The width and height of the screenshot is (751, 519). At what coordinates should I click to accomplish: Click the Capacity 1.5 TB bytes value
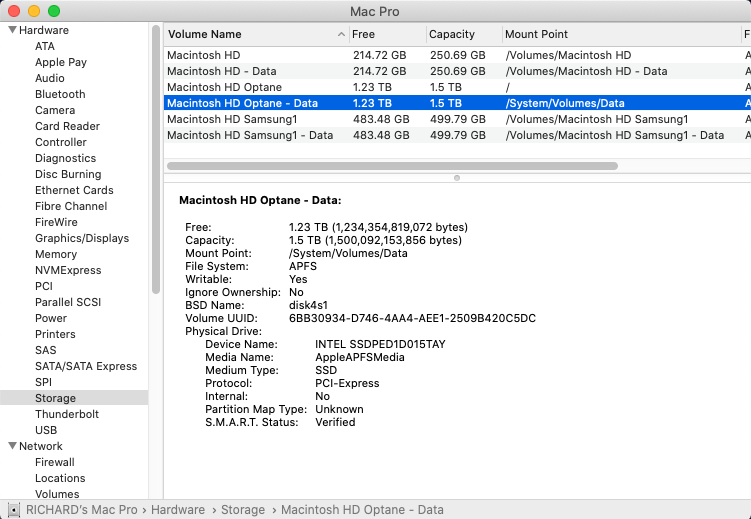(x=375, y=240)
